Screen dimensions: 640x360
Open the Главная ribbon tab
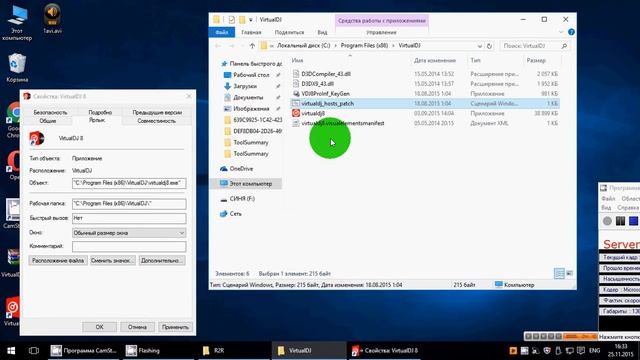[251, 32]
